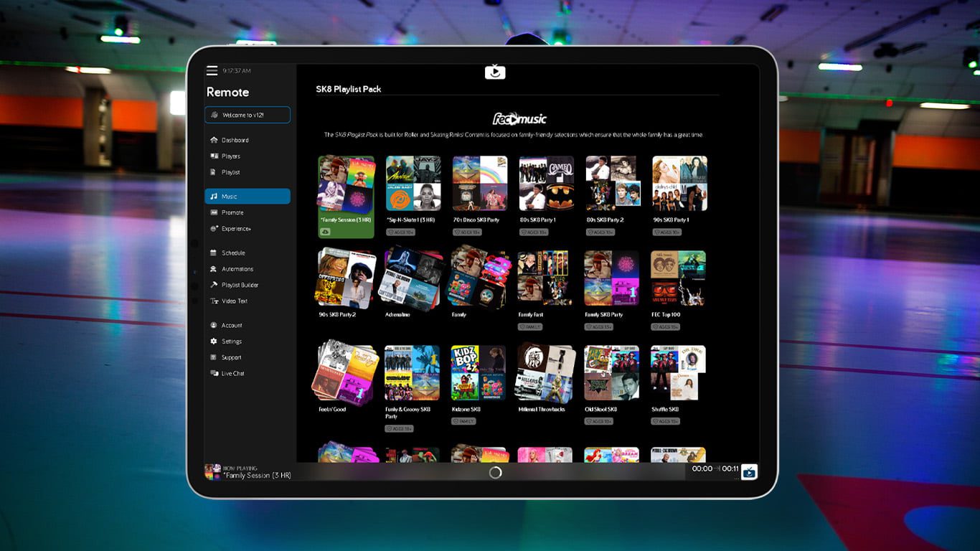This screenshot has height=551, width=980.
Task: Open the 80s SK8 Party 1 cover
Action: pyautogui.click(x=547, y=184)
